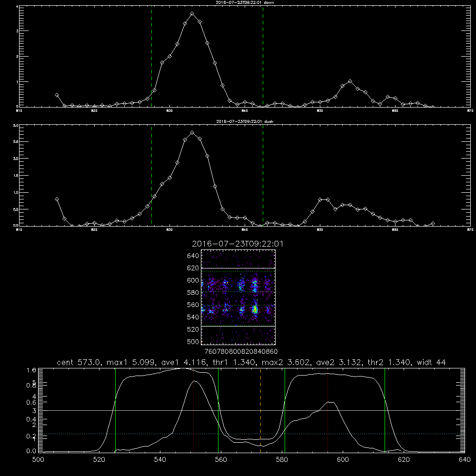This screenshot has height=476, width=476.
Task: Click the left green dashed line in dusk plot
Action: 151,176
